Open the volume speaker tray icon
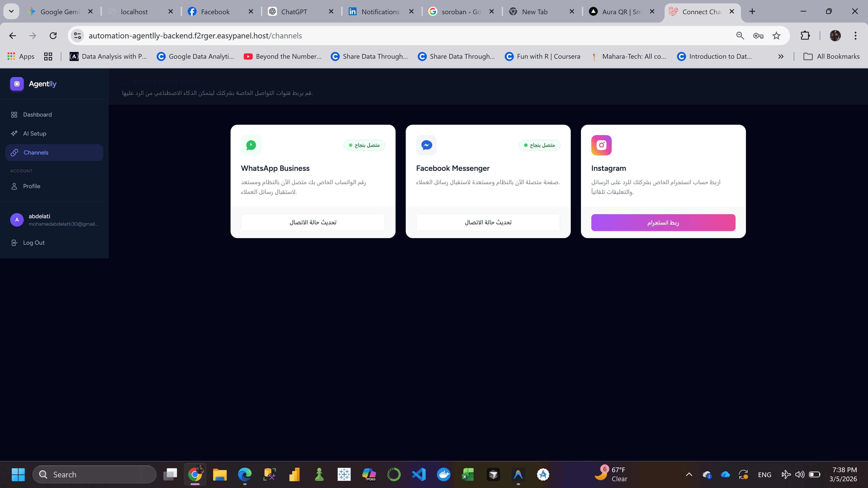The image size is (868, 488). (x=800, y=475)
